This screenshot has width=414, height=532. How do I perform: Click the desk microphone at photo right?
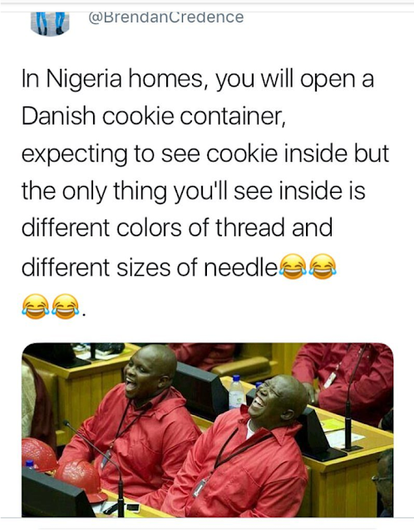click(x=350, y=401)
